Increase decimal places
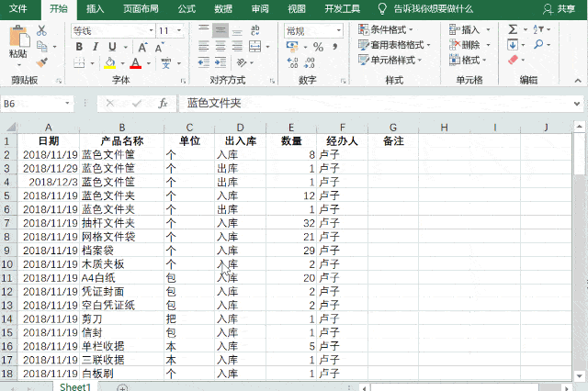Screen dimensions: 588x391 tap(292, 62)
